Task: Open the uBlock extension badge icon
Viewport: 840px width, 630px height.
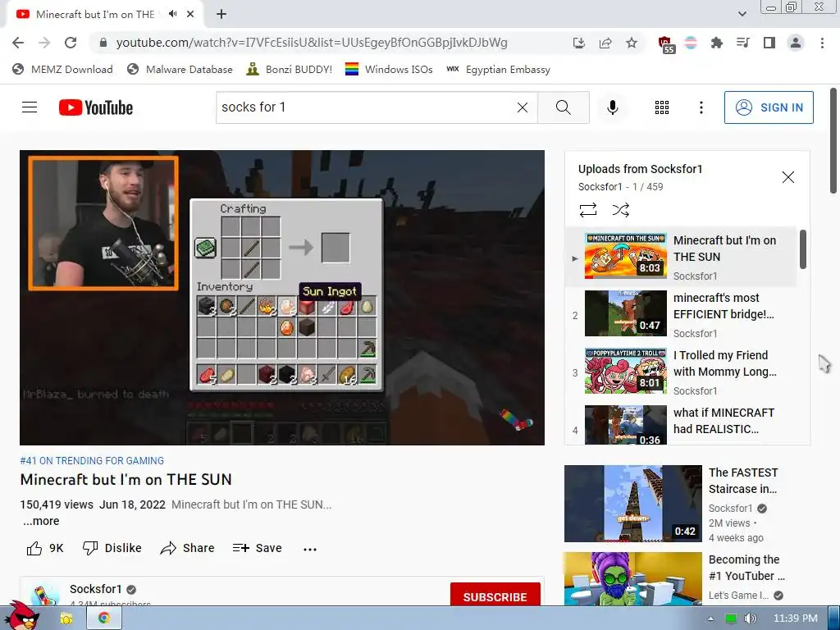Action: click(x=665, y=44)
